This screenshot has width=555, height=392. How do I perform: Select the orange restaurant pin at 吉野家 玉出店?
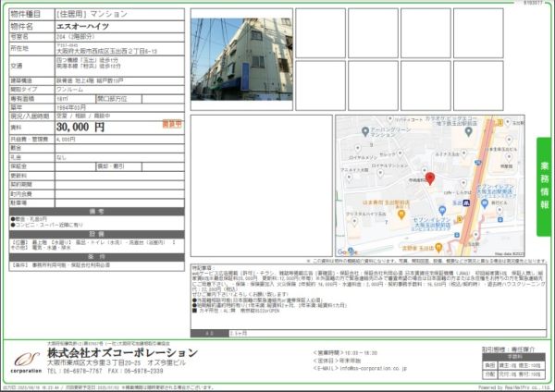coord(438,247)
